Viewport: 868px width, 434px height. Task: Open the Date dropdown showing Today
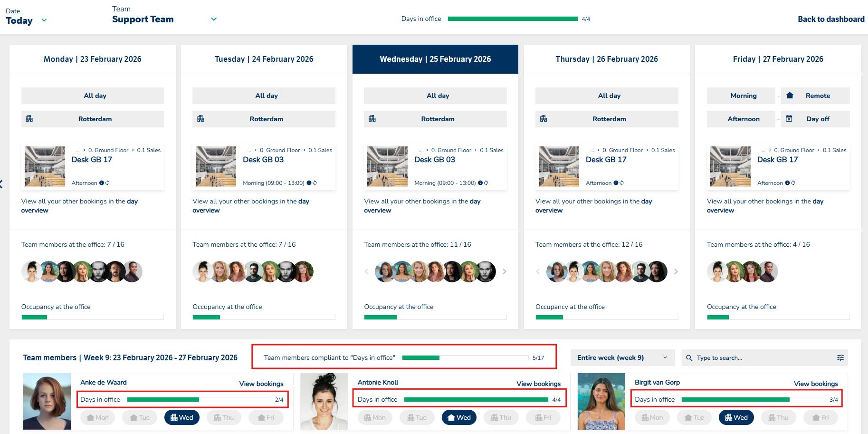click(x=26, y=20)
